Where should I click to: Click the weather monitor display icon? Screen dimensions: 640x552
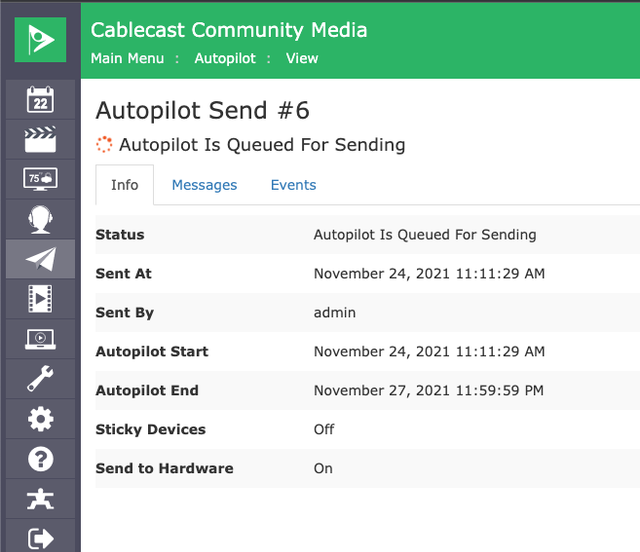click(x=40, y=179)
